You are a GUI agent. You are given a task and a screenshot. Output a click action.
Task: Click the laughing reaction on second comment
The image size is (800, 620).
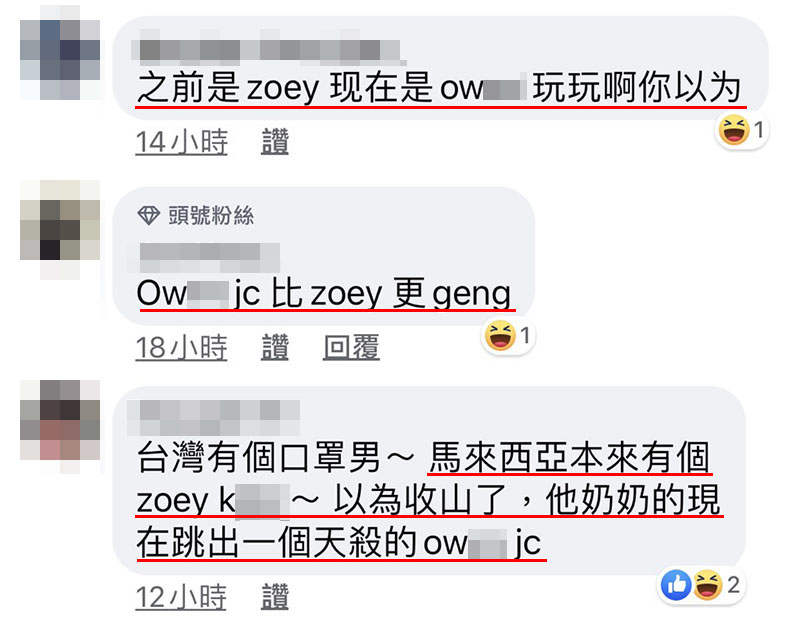tap(499, 336)
